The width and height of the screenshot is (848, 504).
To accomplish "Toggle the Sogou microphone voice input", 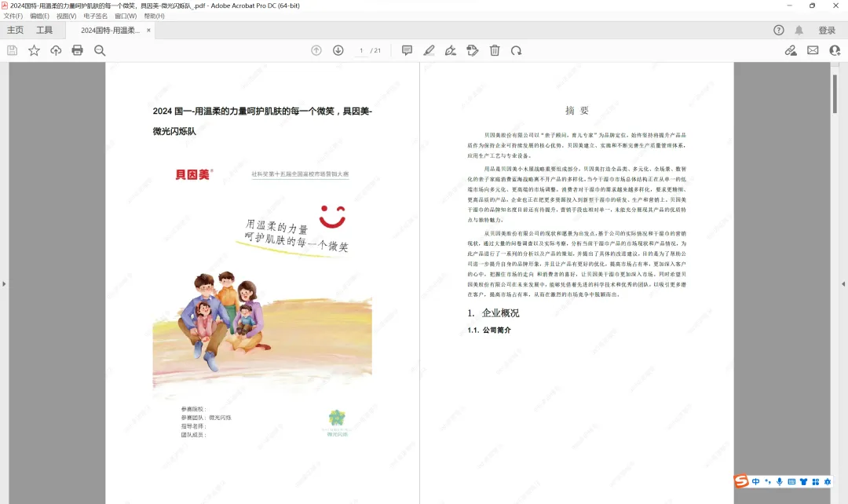I will coord(779,482).
